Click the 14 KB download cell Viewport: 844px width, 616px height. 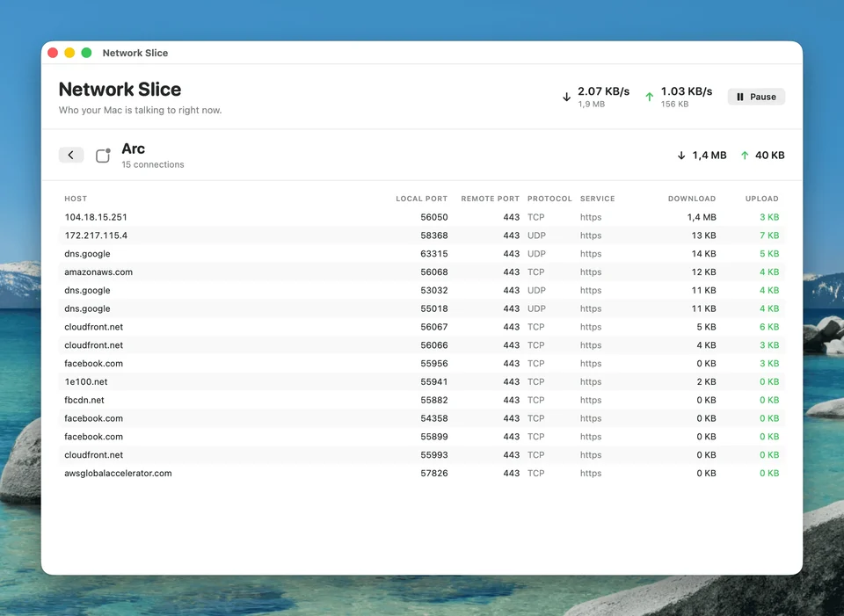tap(703, 254)
